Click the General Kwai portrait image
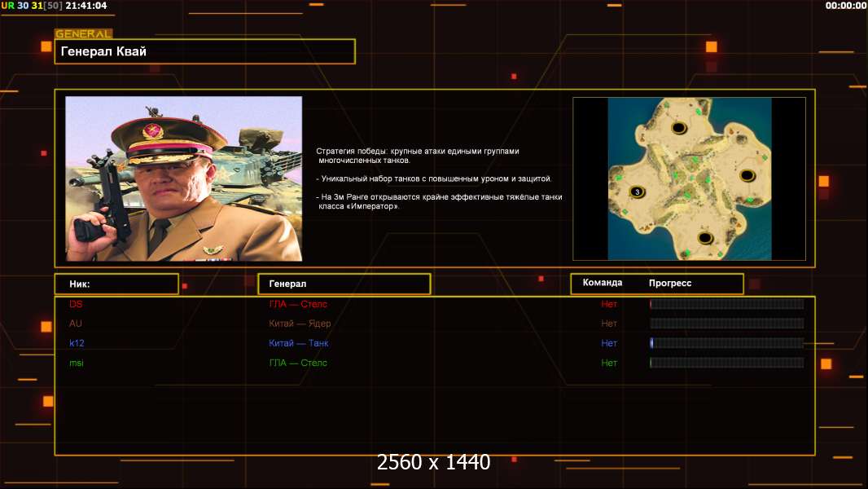This screenshot has width=868, height=489. [x=184, y=178]
